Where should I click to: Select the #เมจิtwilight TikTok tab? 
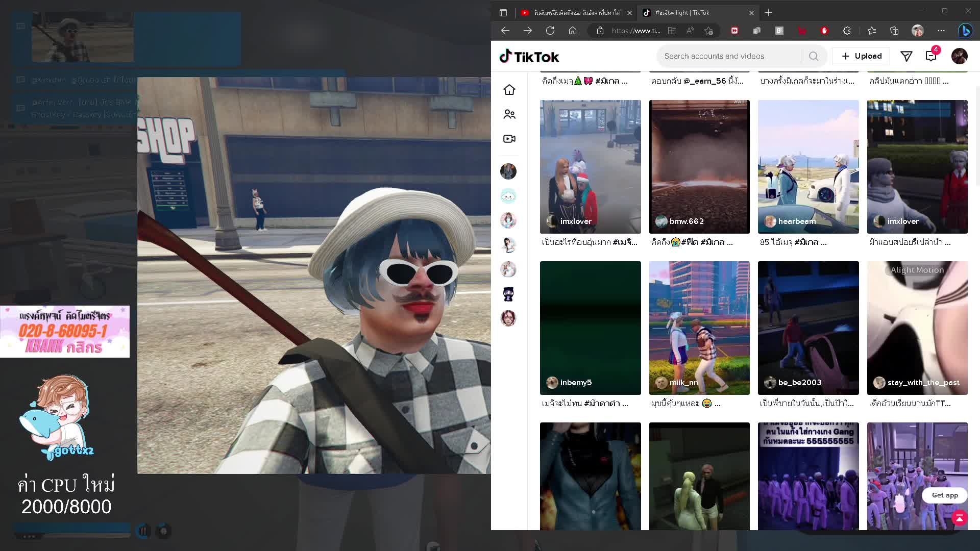pyautogui.click(x=698, y=13)
